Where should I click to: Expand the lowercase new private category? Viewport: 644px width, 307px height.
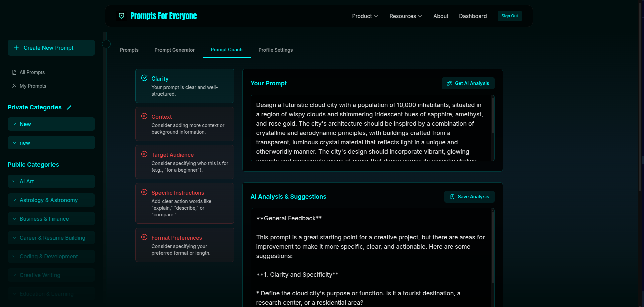click(51, 143)
